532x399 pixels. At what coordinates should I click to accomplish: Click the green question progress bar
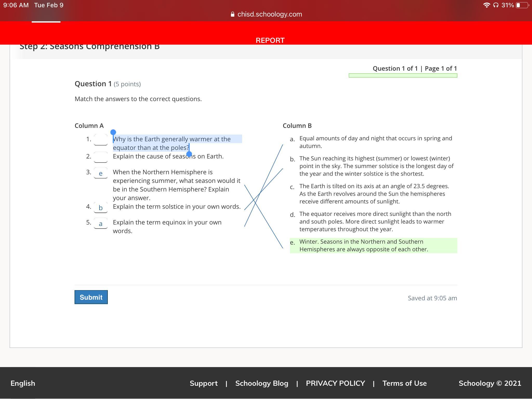click(x=403, y=76)
